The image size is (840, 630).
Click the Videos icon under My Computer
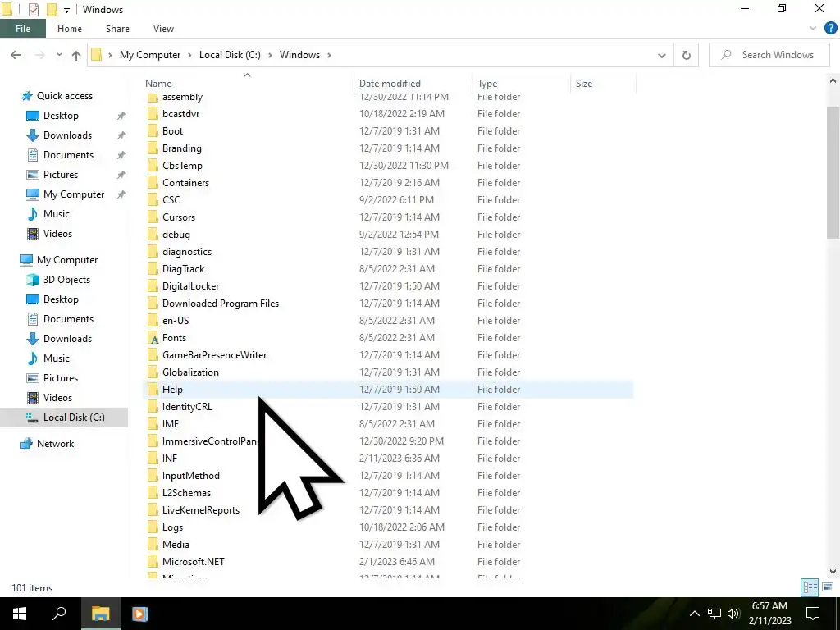[x=33, y=398]
